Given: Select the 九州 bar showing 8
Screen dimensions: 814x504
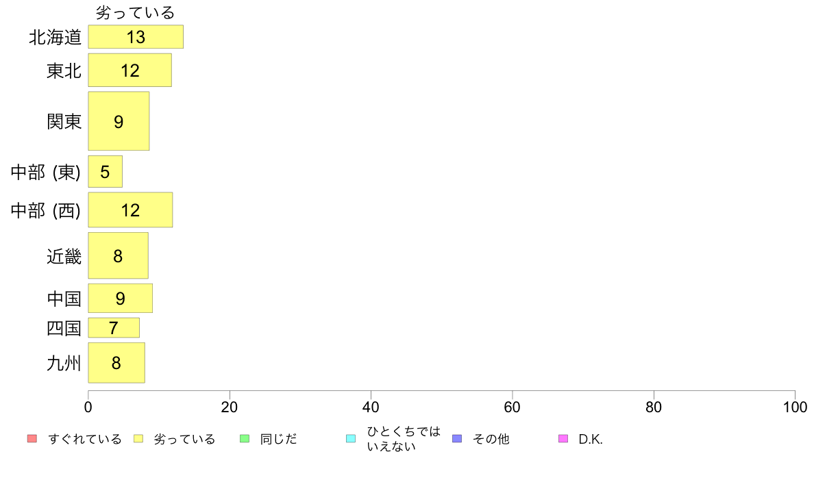Looking at the screenshot, I should [116, 363].
